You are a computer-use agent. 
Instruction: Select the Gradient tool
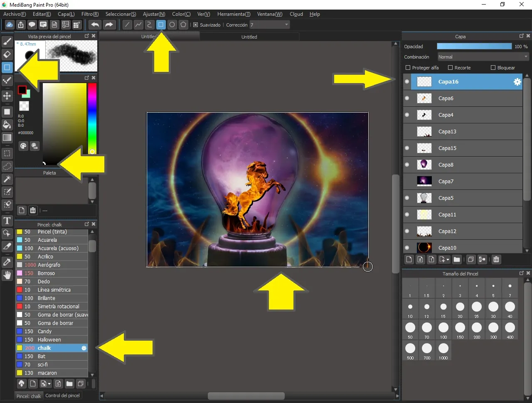tap(7, 138)
